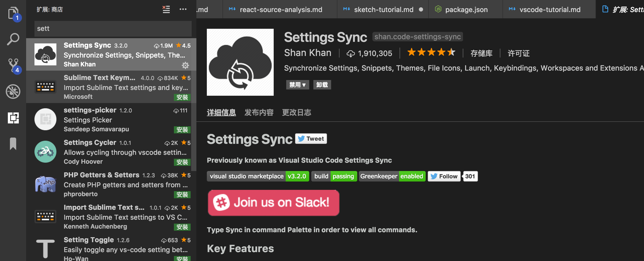
Task: Switch to the sketch-tutorial.md tab
Action: pos(383,10)
